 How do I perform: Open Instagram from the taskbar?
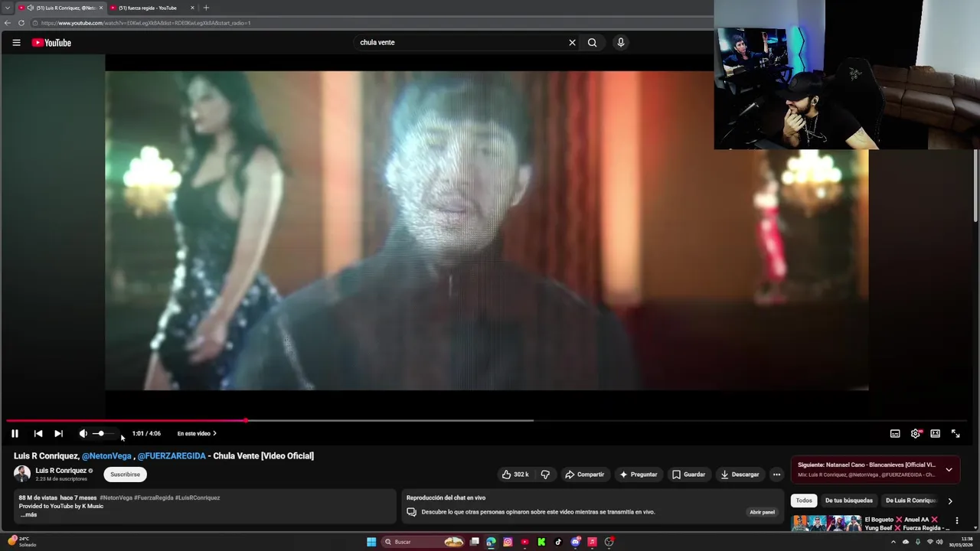[x=508, y=542]
